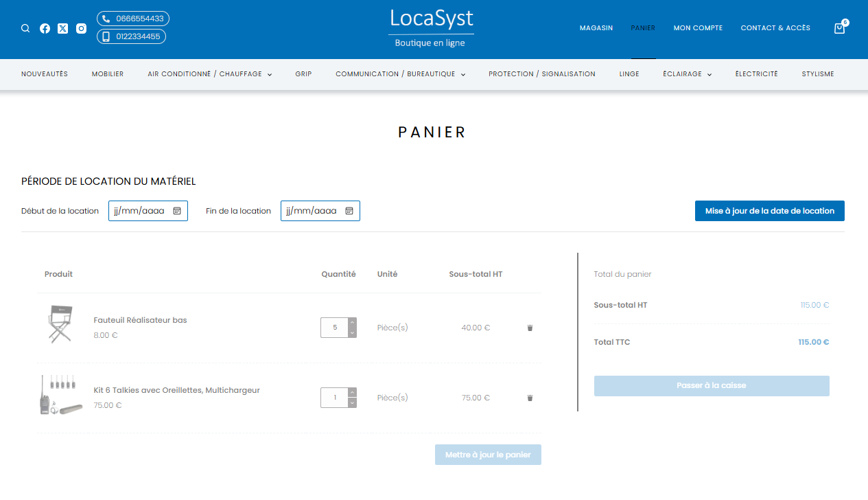Call the mobile number 0122334455

131,36
